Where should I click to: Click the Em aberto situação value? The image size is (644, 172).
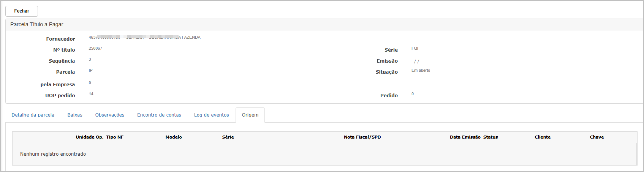[421, 70]
